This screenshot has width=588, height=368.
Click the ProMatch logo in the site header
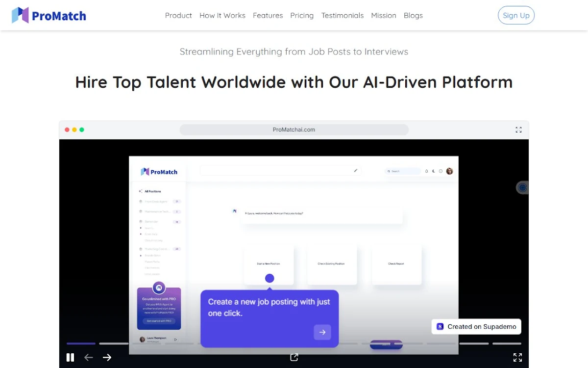coord(49,16)
